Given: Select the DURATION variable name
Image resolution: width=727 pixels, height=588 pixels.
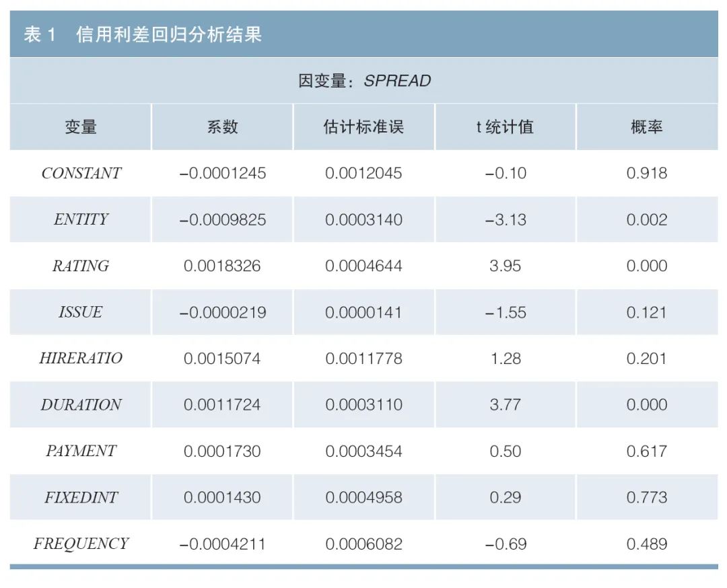Looking at the screenshot, I should [x=79, y=404].
